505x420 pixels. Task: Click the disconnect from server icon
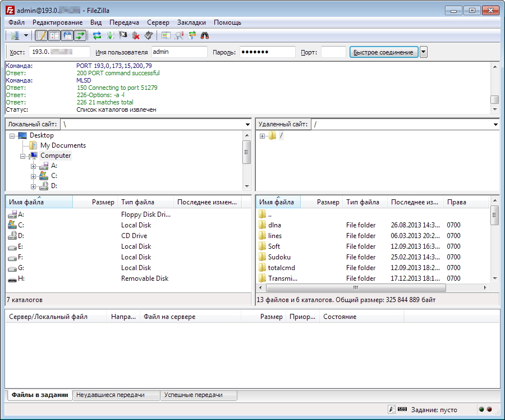click(136, 35)
